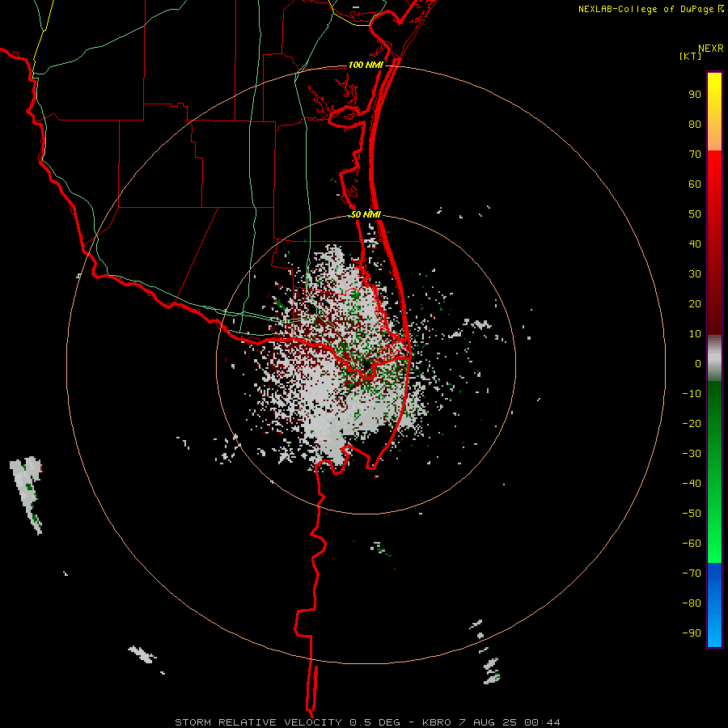Click the [KT] units label
This screenshot has width=728, height=728.
[690, 56]
